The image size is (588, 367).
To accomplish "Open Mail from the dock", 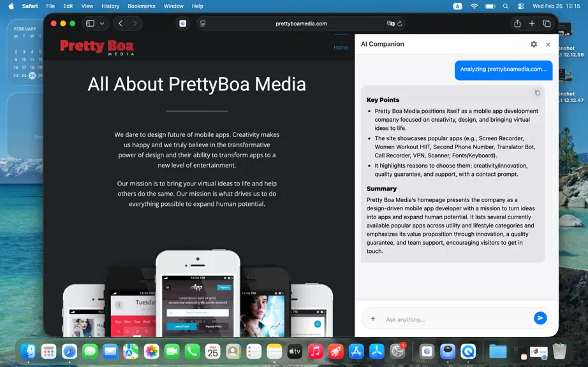I will [110, 351].
